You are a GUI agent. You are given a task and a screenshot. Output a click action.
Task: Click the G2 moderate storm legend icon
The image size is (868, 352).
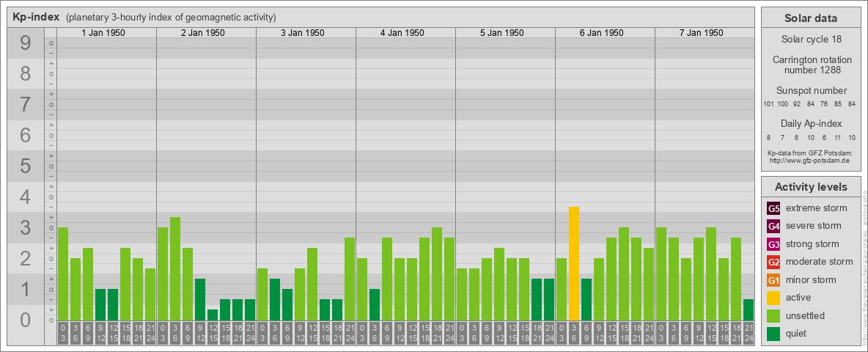pos(773,262)
